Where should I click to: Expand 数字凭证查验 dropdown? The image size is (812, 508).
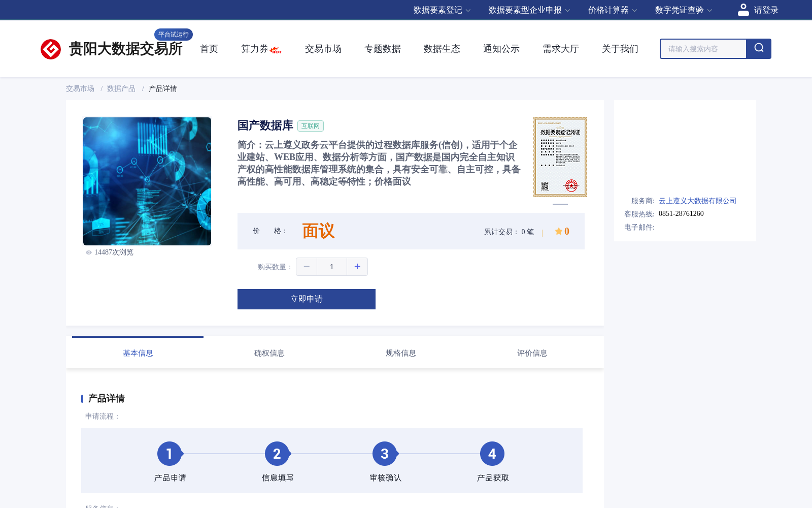[684, 10]
